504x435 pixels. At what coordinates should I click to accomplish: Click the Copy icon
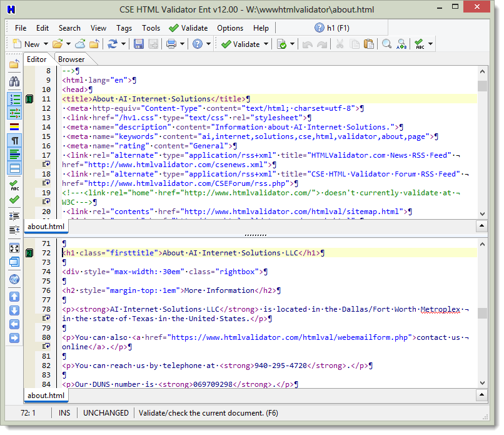(355, 44)
